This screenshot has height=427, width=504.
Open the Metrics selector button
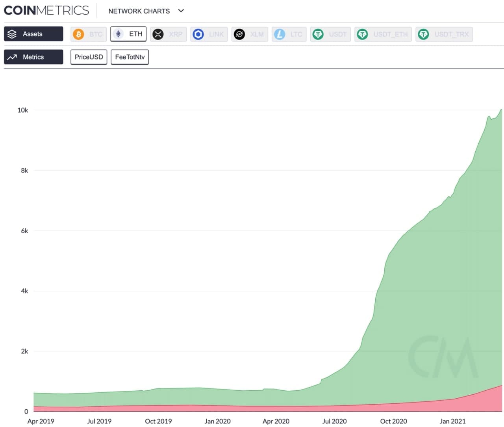[x=33, y=57]
